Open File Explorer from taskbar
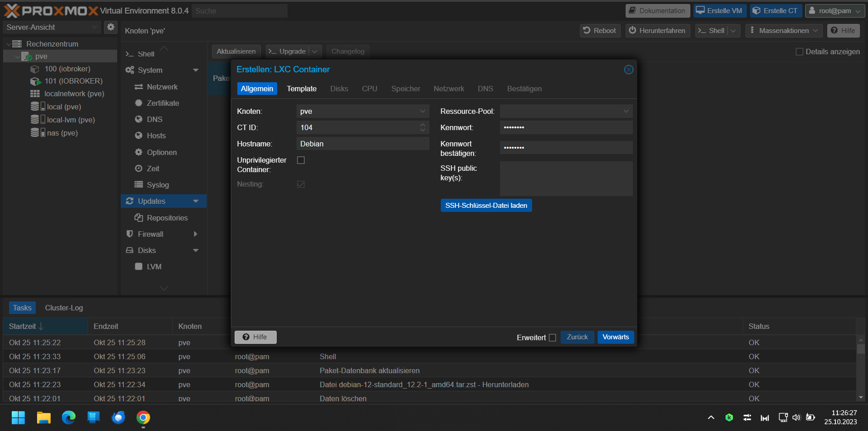The image size is (868, 431). [43, 417]
